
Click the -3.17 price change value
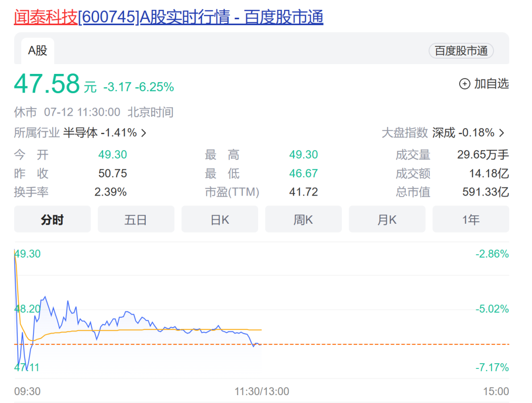(117, 87)
